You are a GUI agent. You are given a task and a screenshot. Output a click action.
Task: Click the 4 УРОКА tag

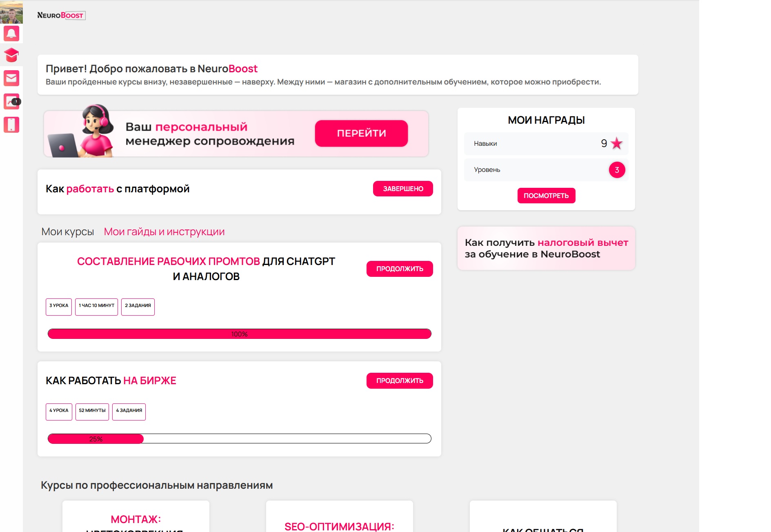coord(59,412)
